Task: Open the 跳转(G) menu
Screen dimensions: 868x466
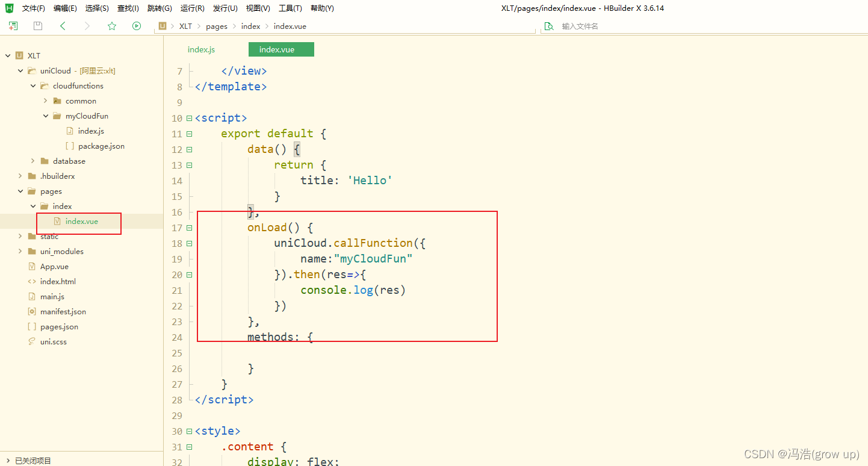Action: coord(160,8)
